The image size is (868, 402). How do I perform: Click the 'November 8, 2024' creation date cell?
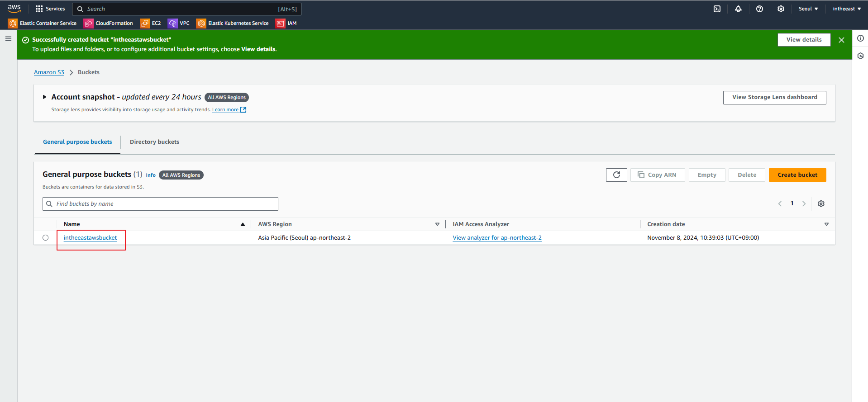coord(703,238)
